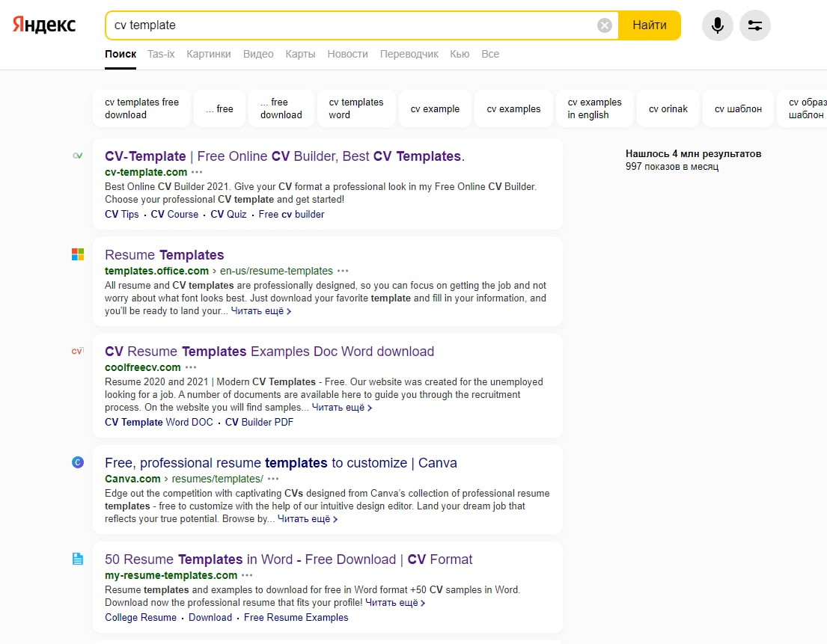Open 50 Resume Templates in Word result

(x=288, y=559)
